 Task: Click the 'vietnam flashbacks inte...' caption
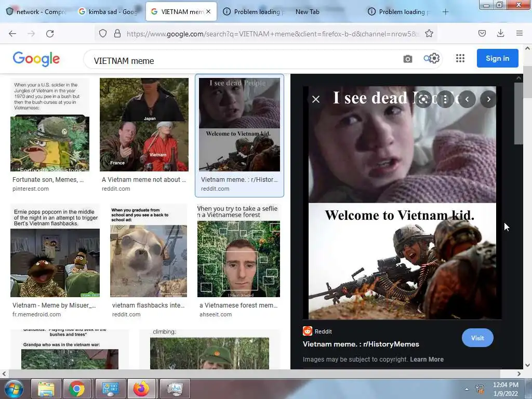click(148, 305)
